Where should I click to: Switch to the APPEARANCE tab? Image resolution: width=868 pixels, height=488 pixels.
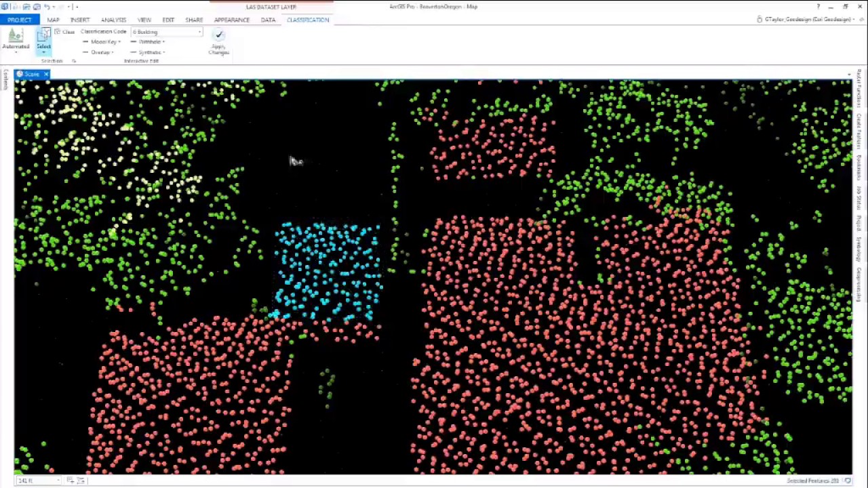pos(232,20)
